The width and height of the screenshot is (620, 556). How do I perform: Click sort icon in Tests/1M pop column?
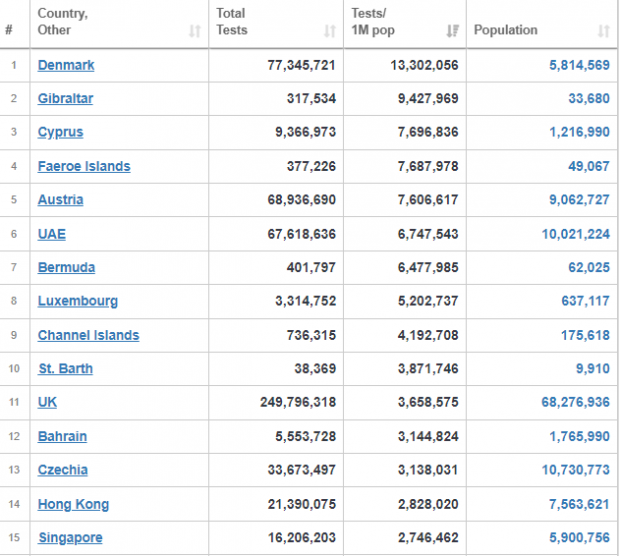[x=453, y=31]
